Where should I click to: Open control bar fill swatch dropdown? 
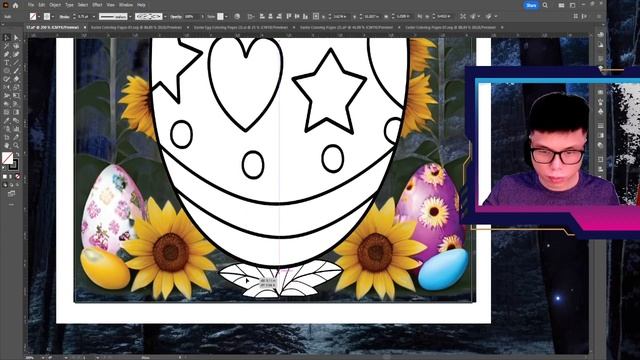39,16
